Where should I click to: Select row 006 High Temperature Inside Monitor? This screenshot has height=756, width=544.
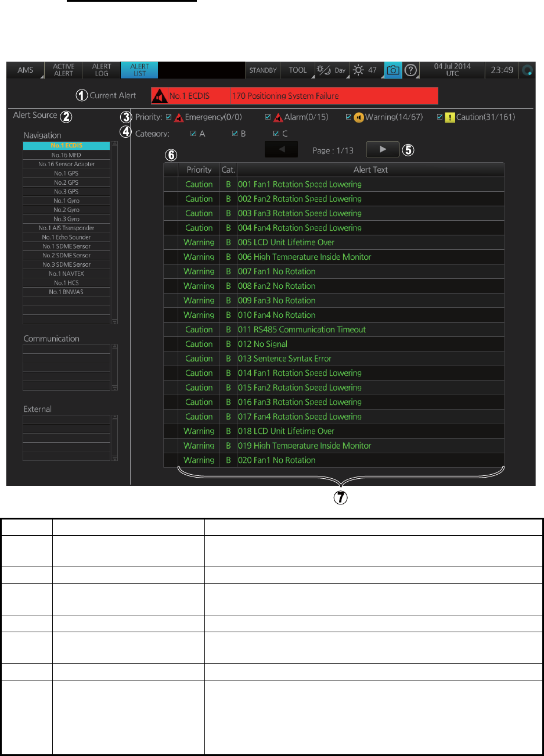[x=334, y=257]
